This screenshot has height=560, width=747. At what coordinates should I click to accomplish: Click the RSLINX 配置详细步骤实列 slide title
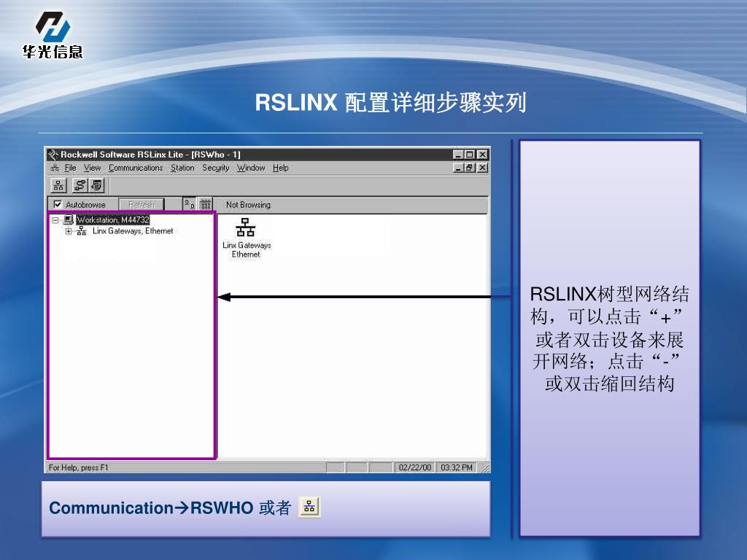click(390, 102)
